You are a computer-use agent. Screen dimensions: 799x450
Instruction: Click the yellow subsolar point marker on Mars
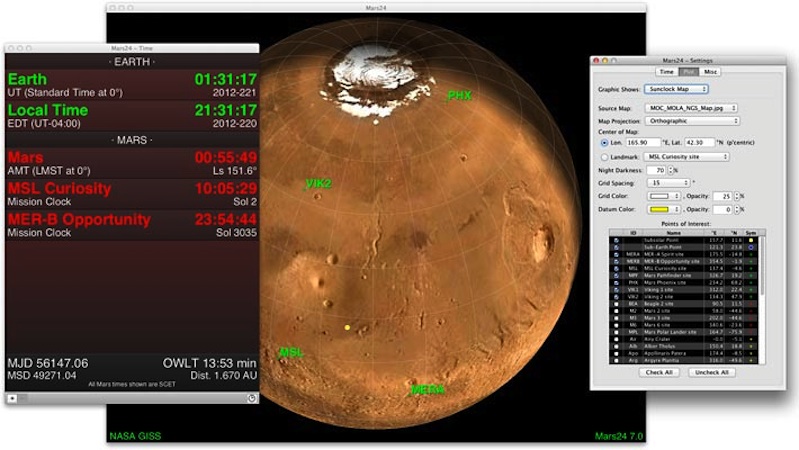pyautogui.click(x=348, y=327)
